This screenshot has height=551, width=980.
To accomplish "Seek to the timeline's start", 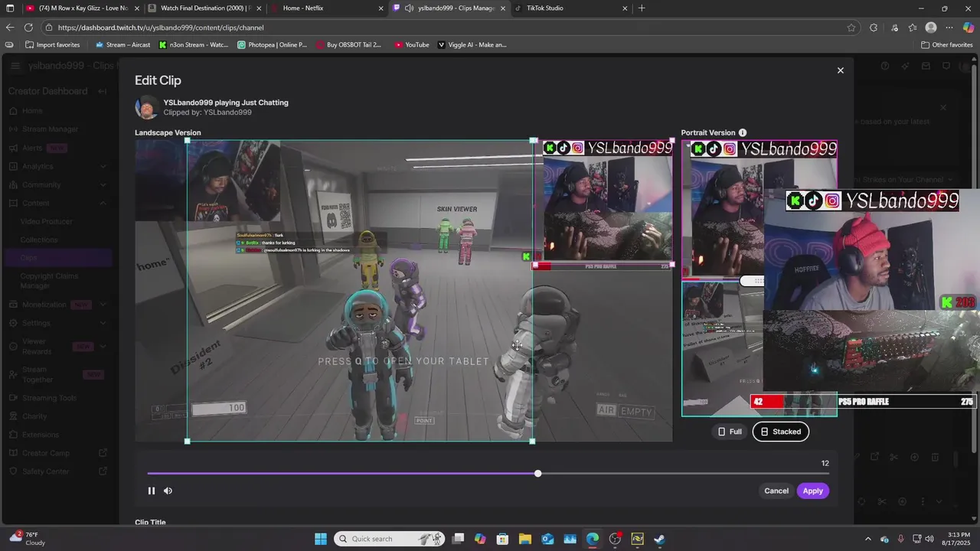I will pyautogui.click(x=149, y=474).
